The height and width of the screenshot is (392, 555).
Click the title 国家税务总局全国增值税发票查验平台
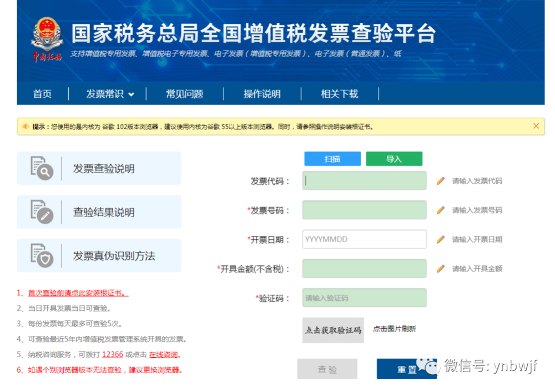(254, 34)
